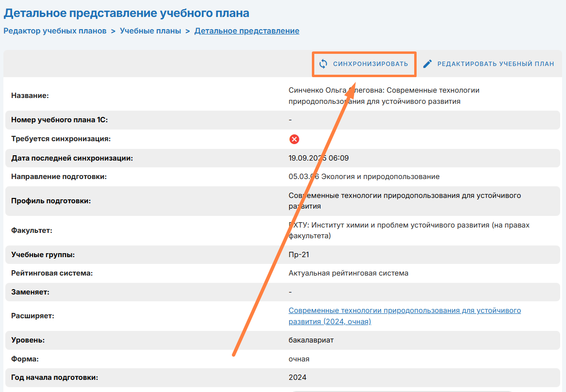Open Редактировать учебный план
This screenshot has width=566, height=392.
(x=495, y=64)
